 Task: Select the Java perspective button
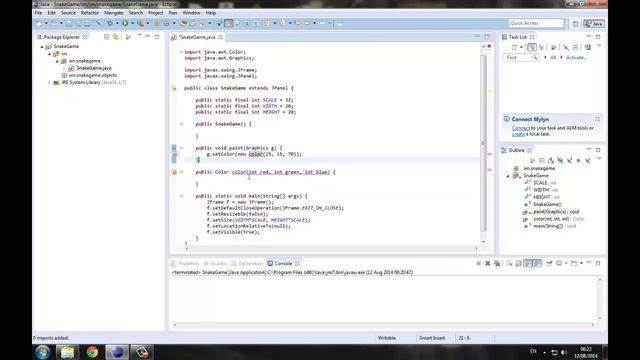(x=594, y=24)
